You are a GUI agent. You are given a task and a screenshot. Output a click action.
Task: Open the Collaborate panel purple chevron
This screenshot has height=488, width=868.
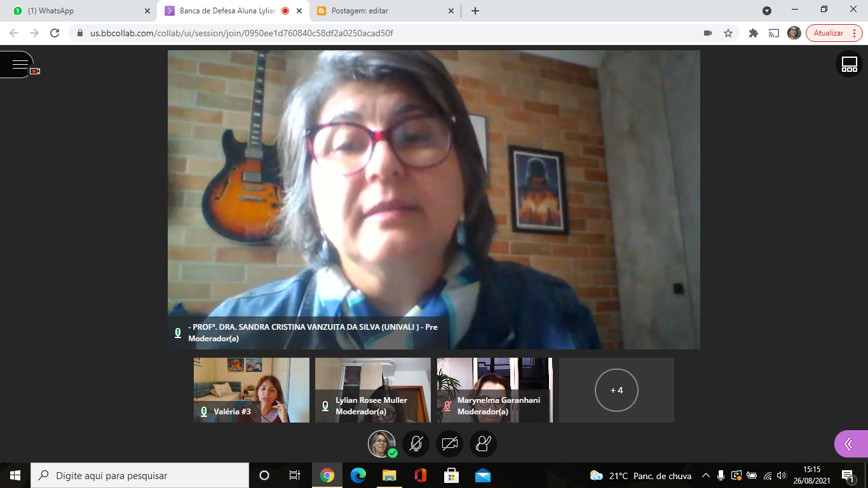851,444
